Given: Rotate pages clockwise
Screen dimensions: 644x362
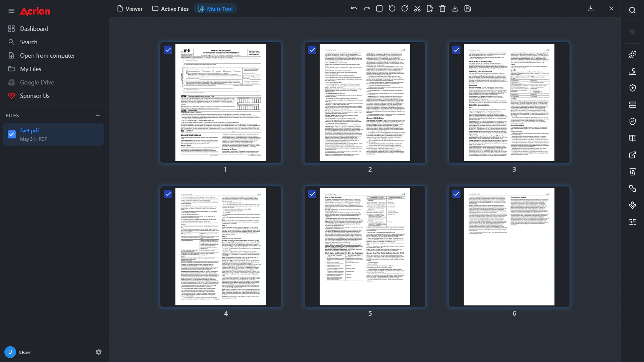Looking at the screenshot, I should [x=405, y=9].
